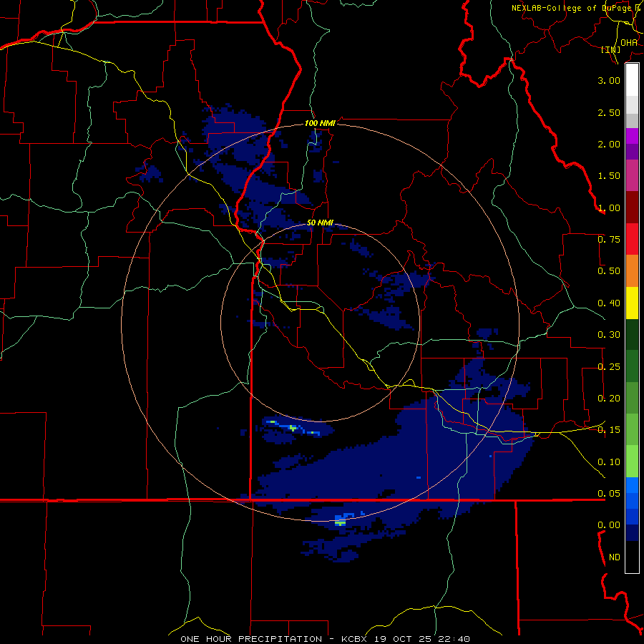644x644 pixels.
Task: Click the 0.00 legend value
Action: point(609,525)
